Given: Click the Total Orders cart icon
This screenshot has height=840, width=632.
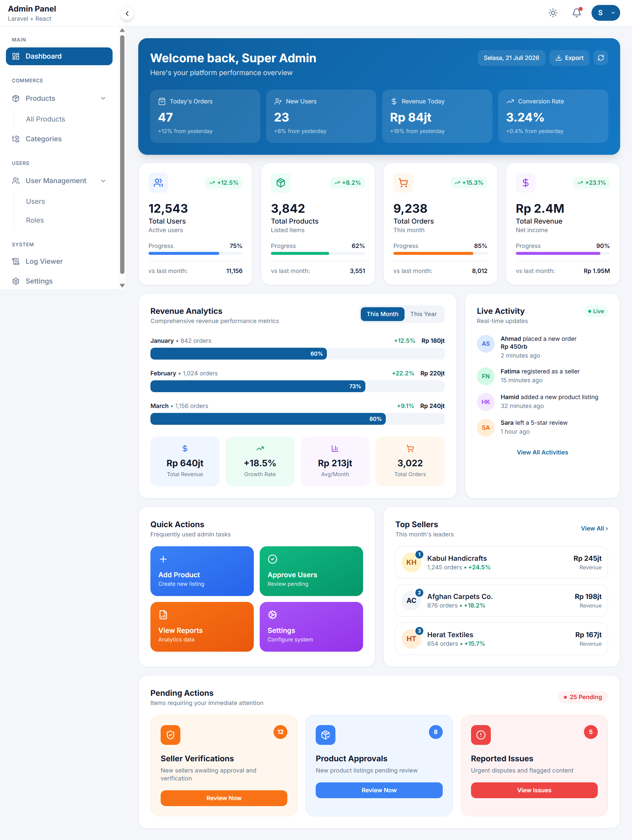Looking at the screenshot, I should click(x=403, y=183).
